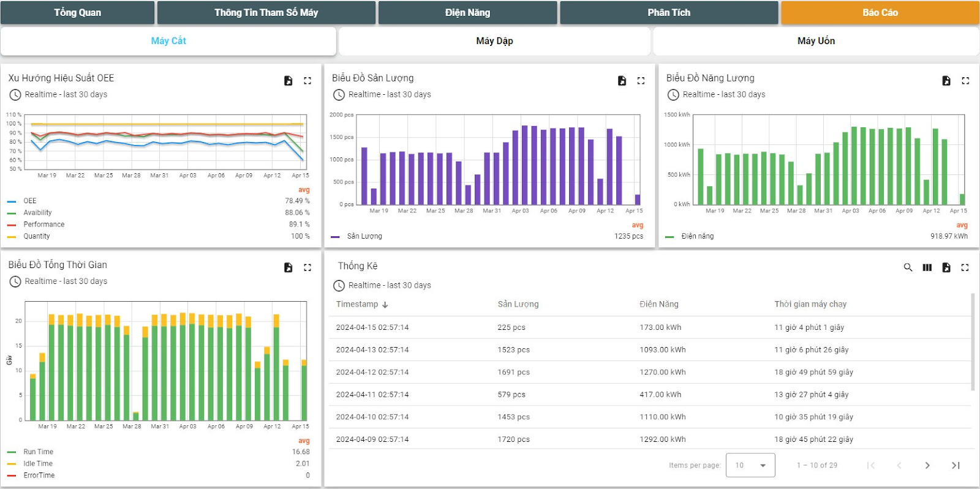This screenshot has width=980, height=489.
Task: Click the time window clock in Biểu Đồ Sản Lượng
Action: point(339,95)
